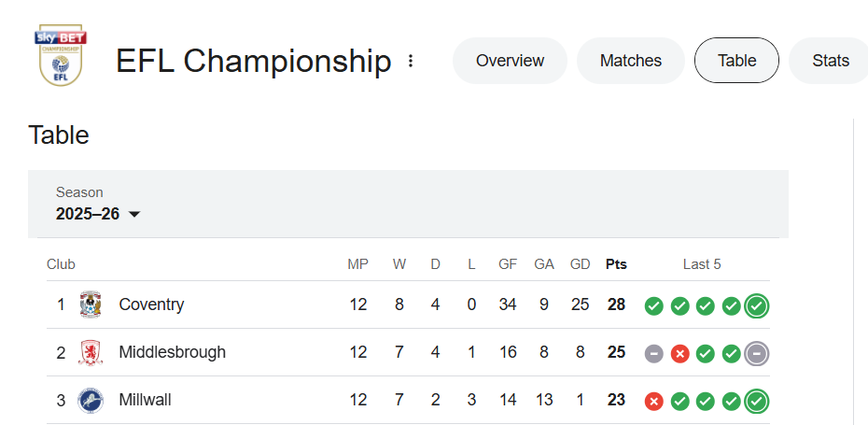Open the Millwall team link
The image size is (868, 425).
145,401
